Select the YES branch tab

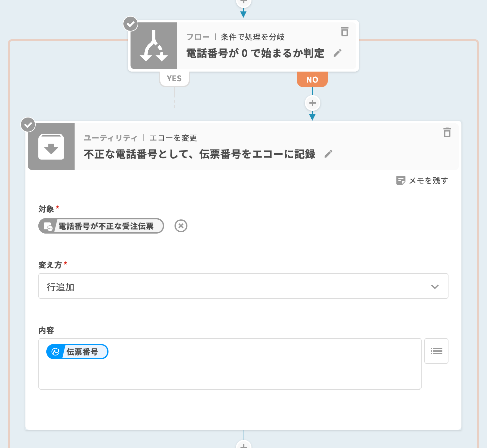coord(174,79)
